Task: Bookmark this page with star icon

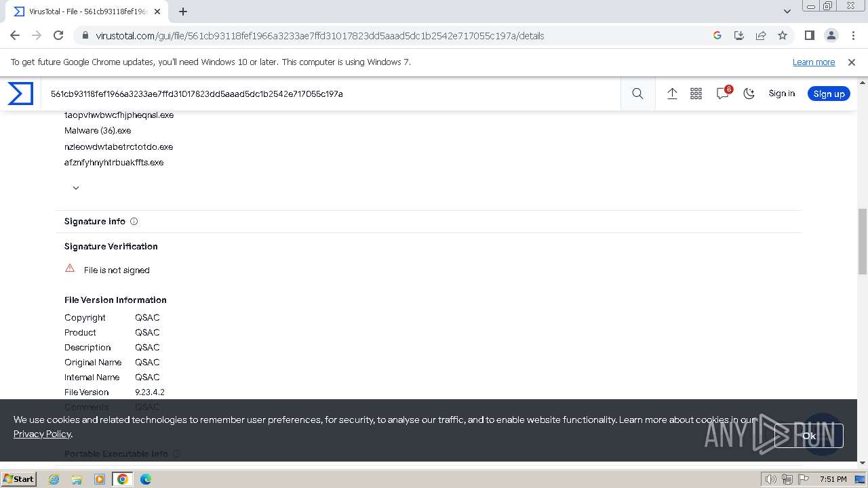Action: pos(783,35)
